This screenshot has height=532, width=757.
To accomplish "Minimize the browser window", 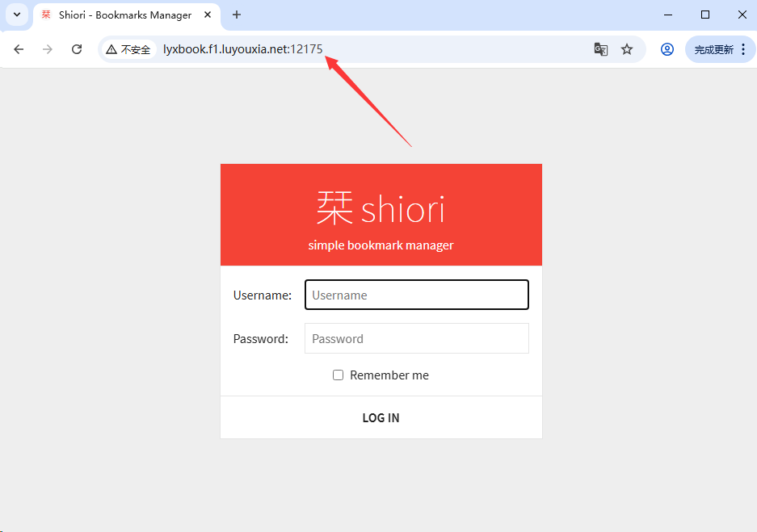I will pos(668,15).
